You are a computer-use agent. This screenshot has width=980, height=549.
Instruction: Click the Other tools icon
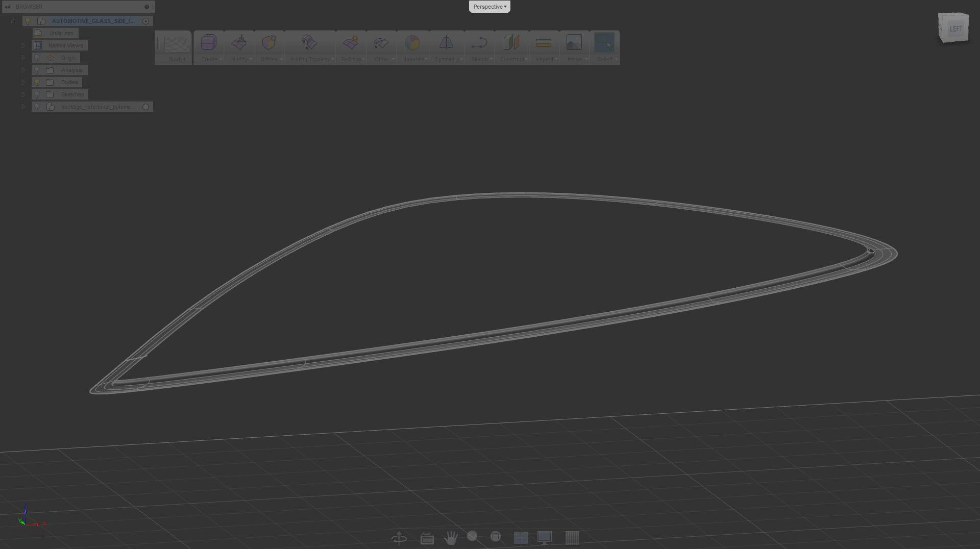(381, 42)
